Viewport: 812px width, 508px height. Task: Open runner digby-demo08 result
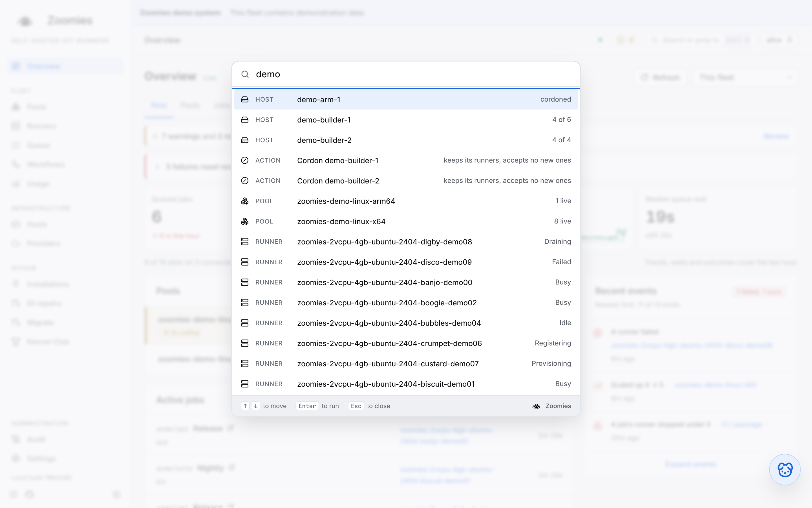coord(406,242)
